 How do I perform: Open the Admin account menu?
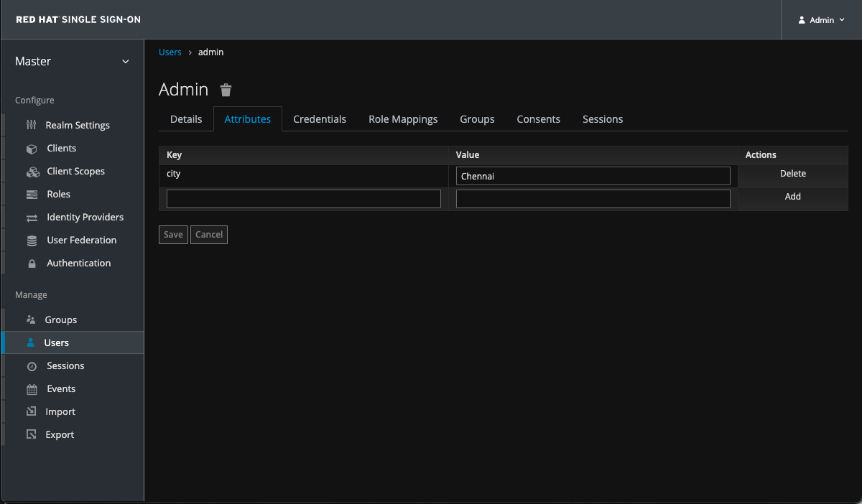(x=820, y=19)
